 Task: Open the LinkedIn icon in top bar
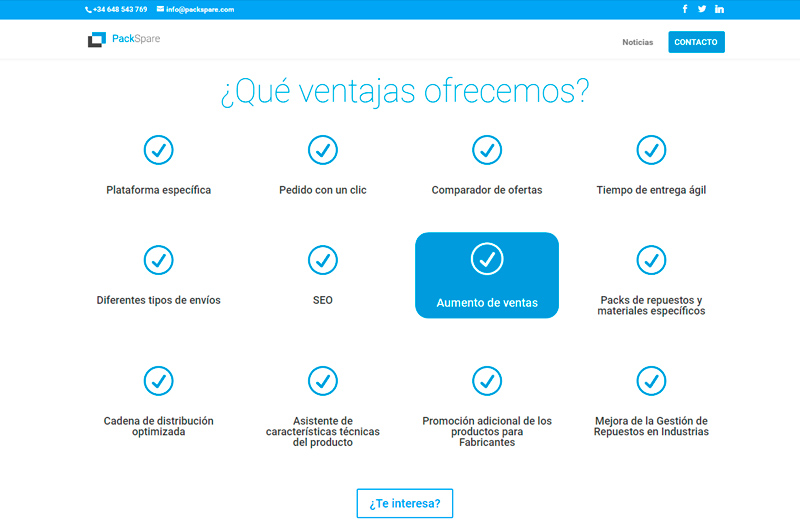(719, 9)
